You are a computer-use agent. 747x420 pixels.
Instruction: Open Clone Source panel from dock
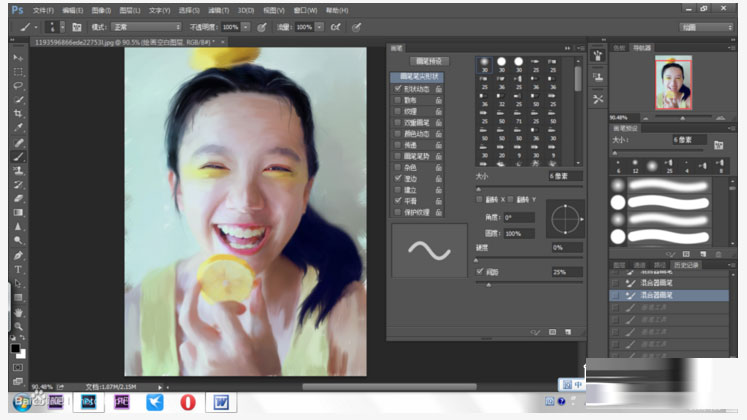(x=598, y=76)
